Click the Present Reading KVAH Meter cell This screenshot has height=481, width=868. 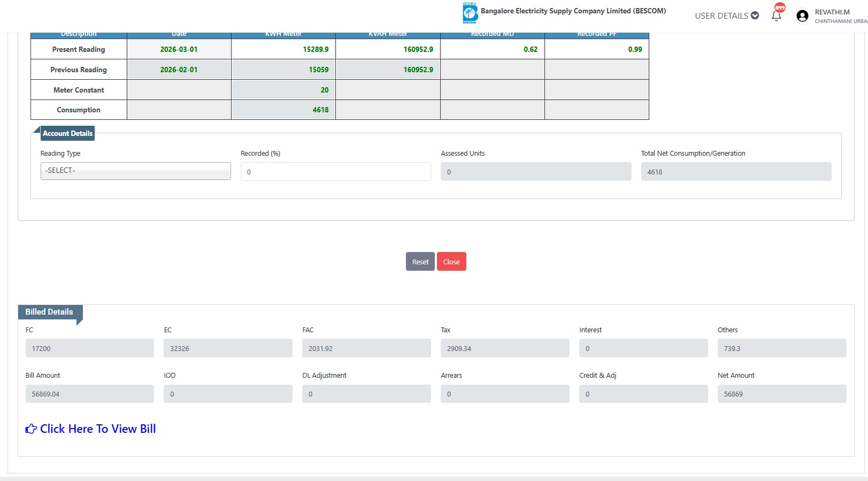click(388, 49)
